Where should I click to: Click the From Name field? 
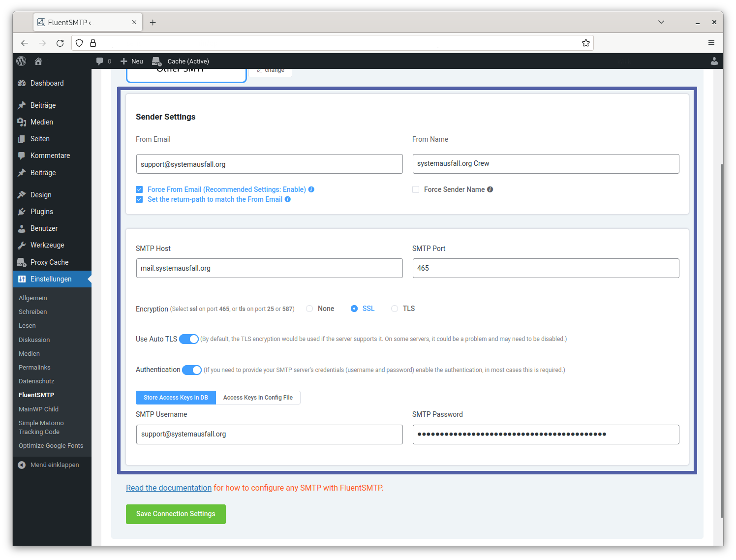click(546, 164)
